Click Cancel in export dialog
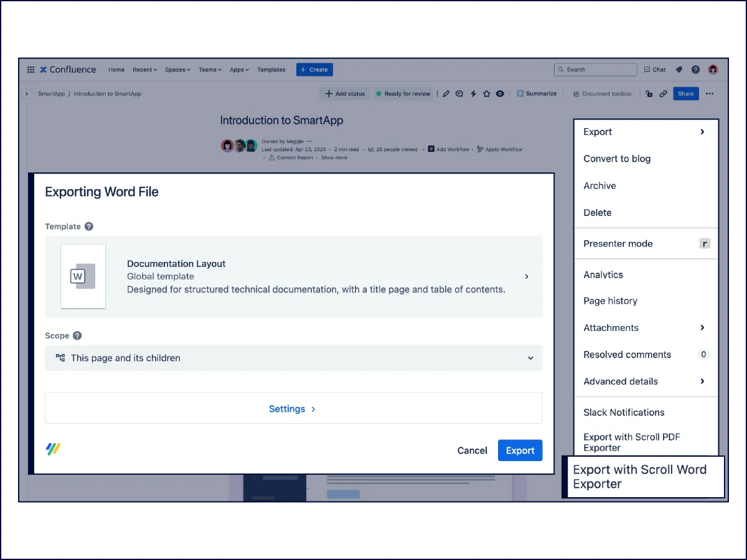747x560 pixels. pos(472,450)
